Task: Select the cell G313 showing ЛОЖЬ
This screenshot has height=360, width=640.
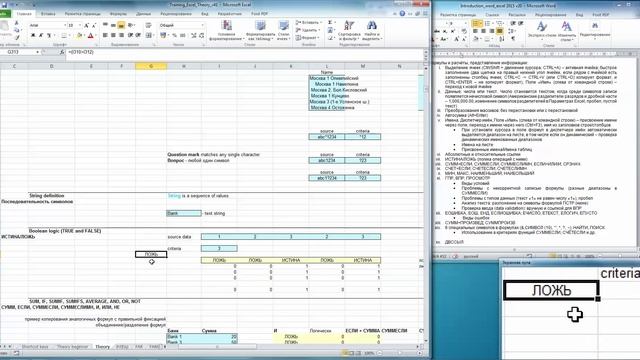Action: (x=151, y=254)
